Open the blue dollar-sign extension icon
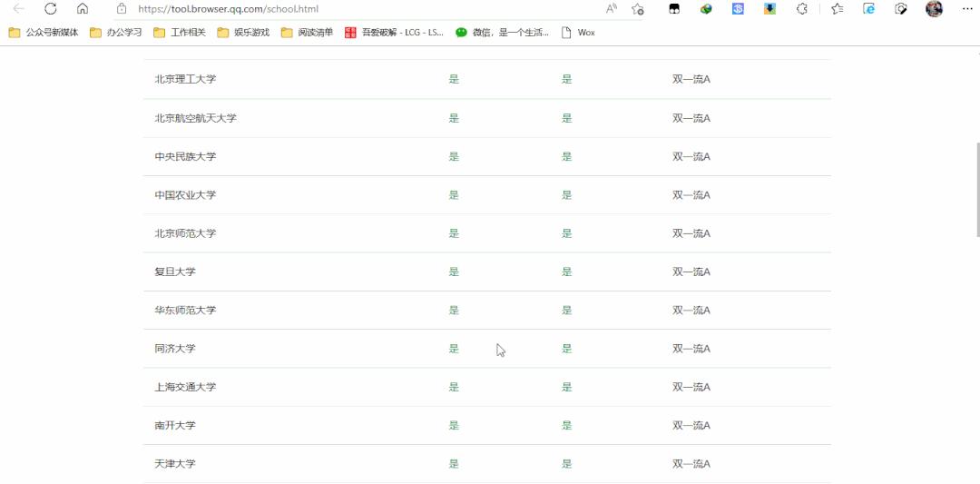The height and width of the screenshot is (484, 980). point(738,9)
